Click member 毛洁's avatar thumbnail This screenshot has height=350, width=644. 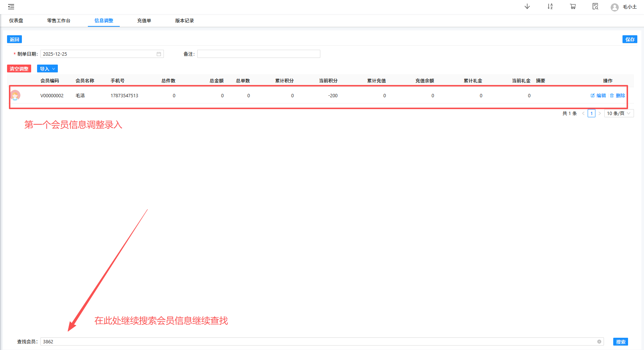pyautogui.click(x=15, y=95)
